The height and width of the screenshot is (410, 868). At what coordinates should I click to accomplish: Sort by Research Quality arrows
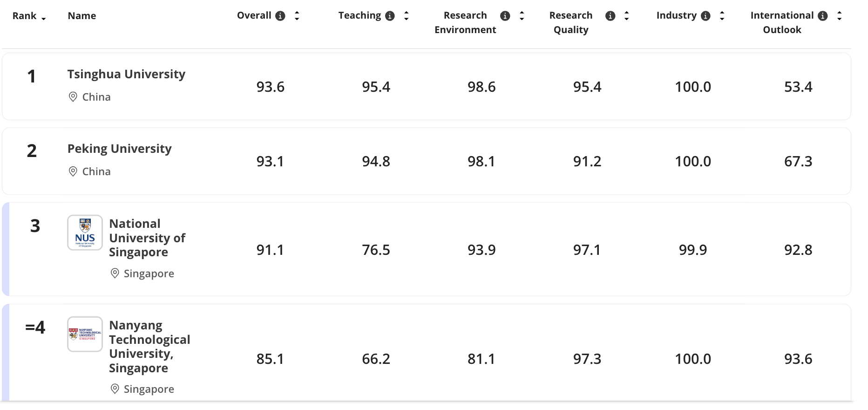click(x=626, y=16)
